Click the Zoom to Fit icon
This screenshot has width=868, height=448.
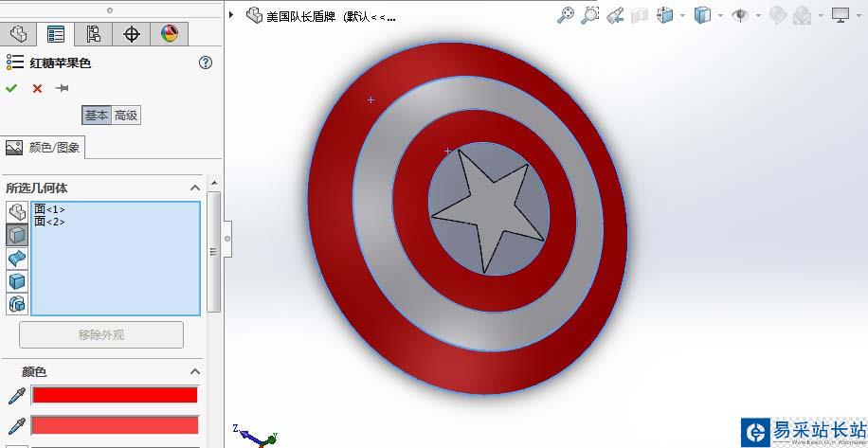[566, 15]
